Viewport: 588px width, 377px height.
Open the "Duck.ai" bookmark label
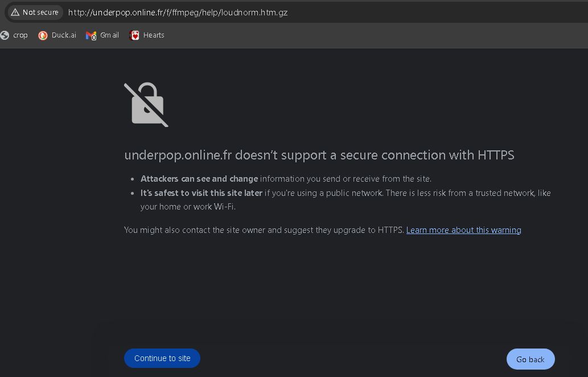(x=64, y=35)
